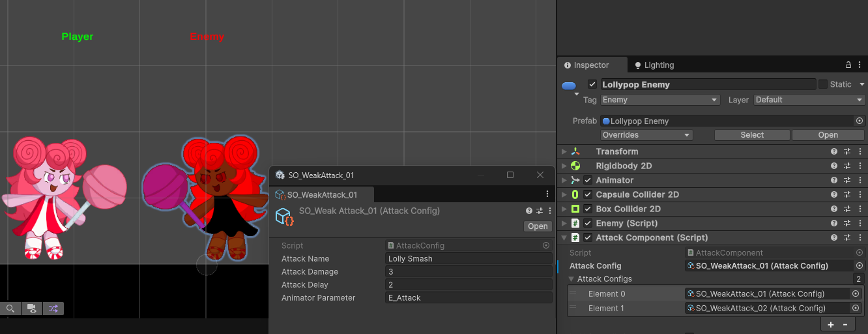Click the magnifier icon in scene view overlay
The height and width of the screenshot is (334, 868).
pyautogui.click(x=10, y=309)
